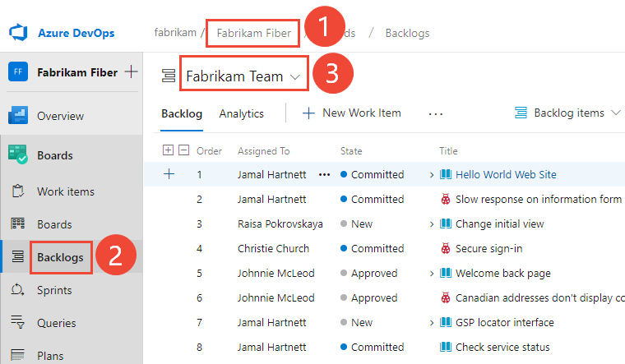Click the book icon of Check service status
Screen dimensions: 625x364
click(446, 347)
